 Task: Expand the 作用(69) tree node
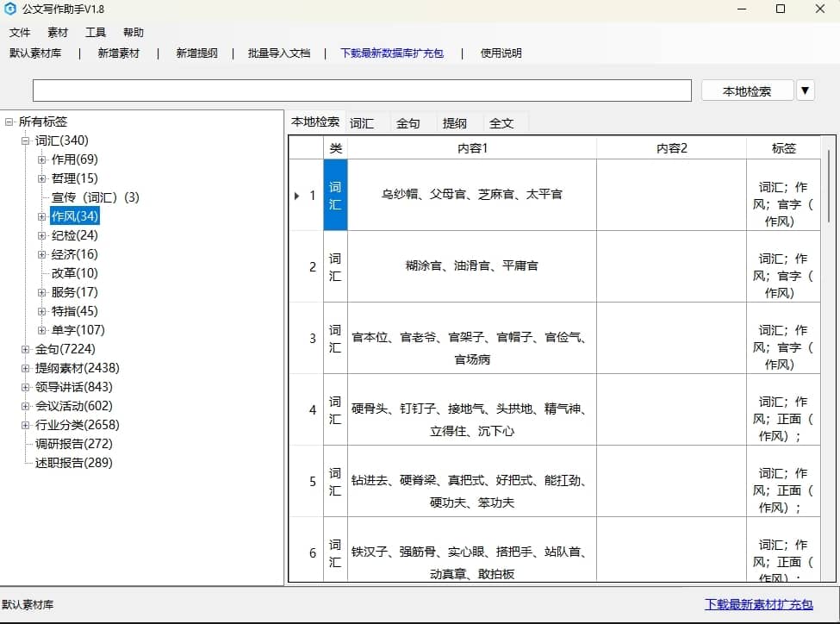pyautogui.click(x=42, y=159)
